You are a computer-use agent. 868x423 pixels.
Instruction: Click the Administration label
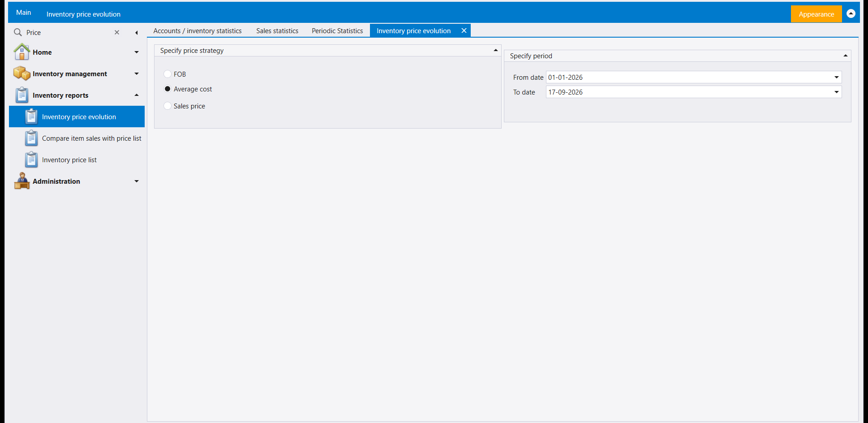(56, 181)
